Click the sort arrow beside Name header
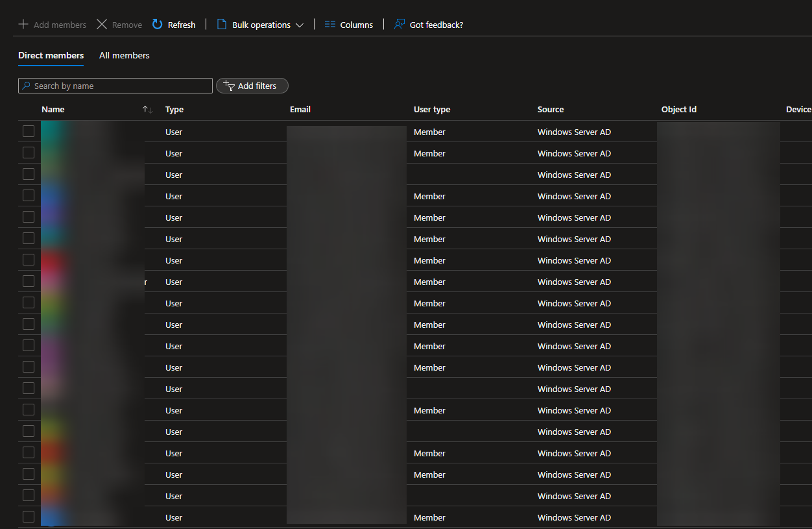 147,109
